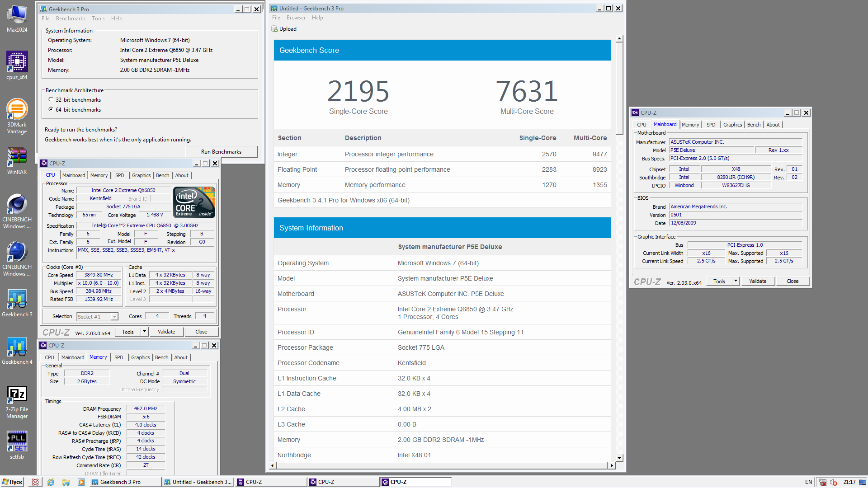Launch the Geekbench 4 desktop icon

(x=17, y=351)
